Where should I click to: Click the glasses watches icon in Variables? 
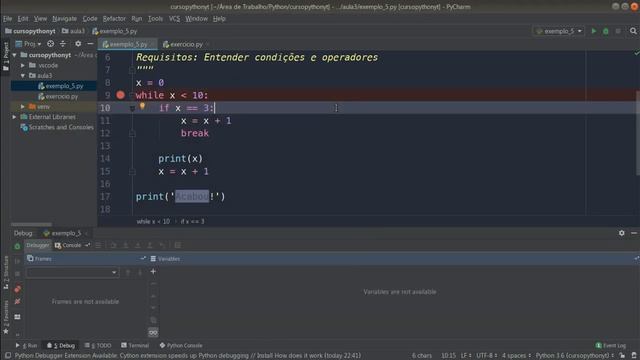click(153, 333)
